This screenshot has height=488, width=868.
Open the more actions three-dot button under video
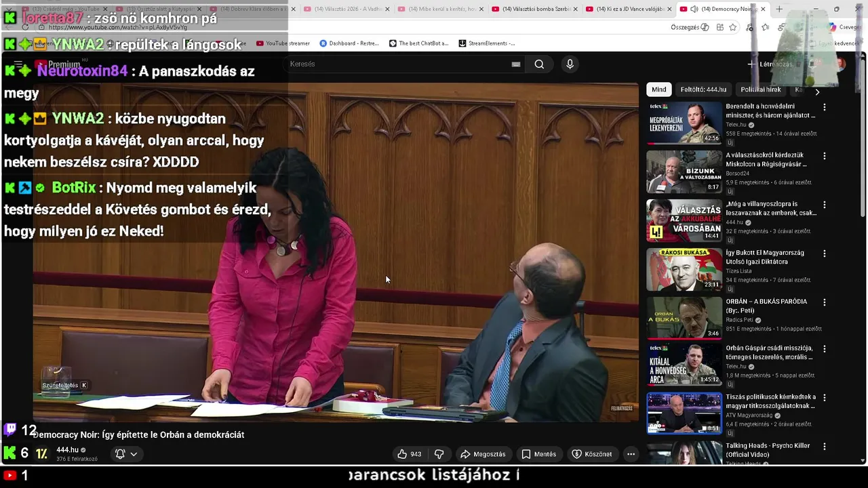631,454
